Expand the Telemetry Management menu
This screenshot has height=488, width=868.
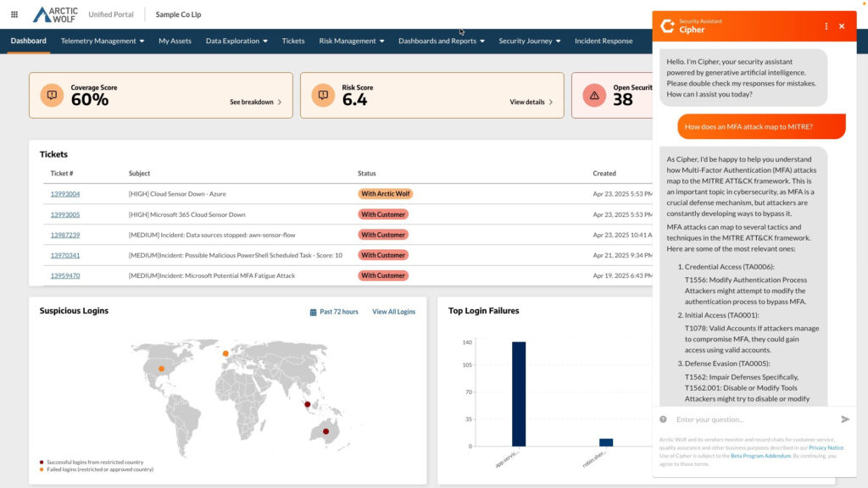point(103,41)
